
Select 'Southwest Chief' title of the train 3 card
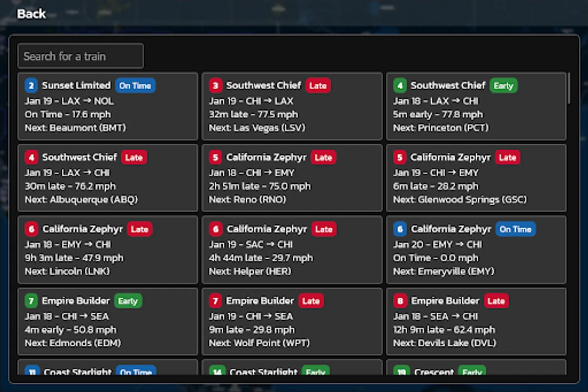click(x=263, y=86)
